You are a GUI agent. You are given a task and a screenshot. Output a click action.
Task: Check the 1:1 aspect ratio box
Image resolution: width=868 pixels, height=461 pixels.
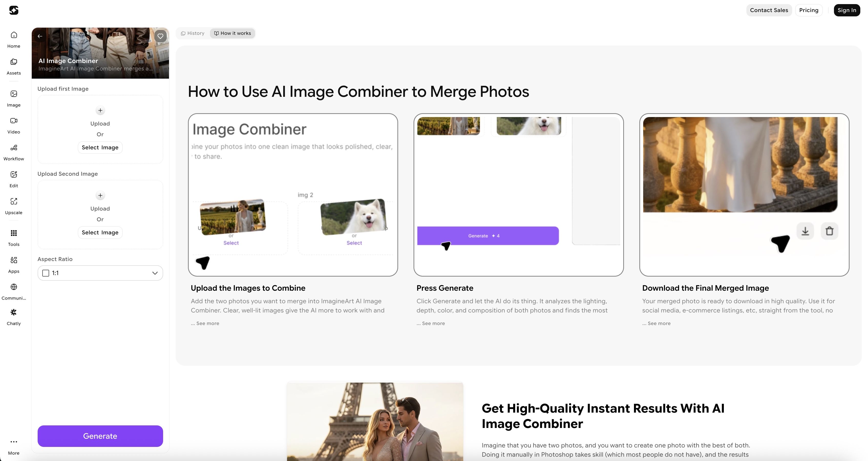(x=46, y=273)
